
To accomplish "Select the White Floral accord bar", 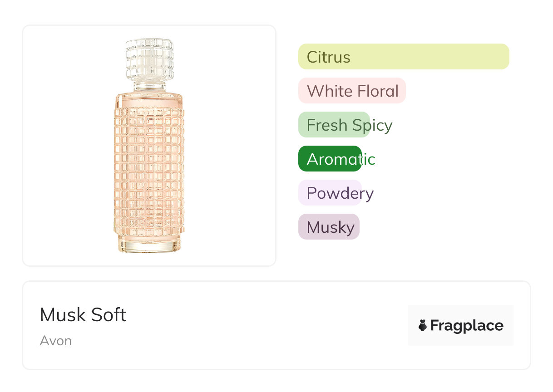I will 352,91.
